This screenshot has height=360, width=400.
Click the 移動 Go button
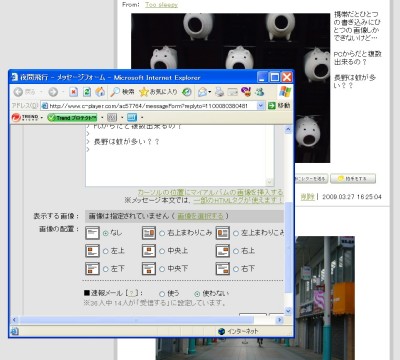click(x=279, y=106)
